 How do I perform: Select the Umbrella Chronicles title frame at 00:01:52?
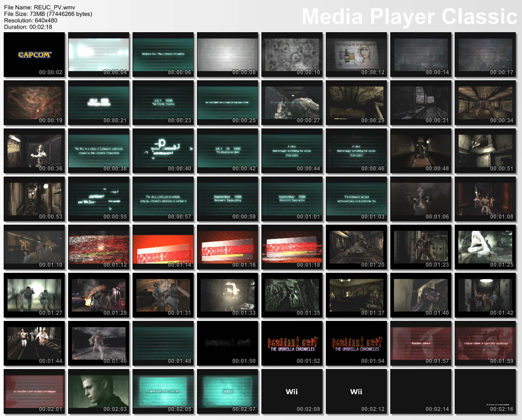pyautogui.click(x=292, y=343)
